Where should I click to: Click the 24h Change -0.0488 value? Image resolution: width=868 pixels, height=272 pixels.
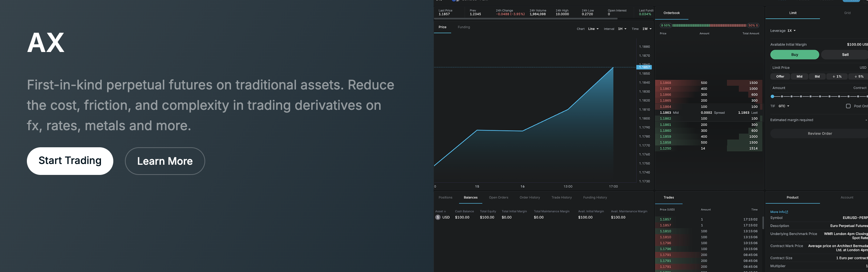pyautogui.click(x=510, y=14)
